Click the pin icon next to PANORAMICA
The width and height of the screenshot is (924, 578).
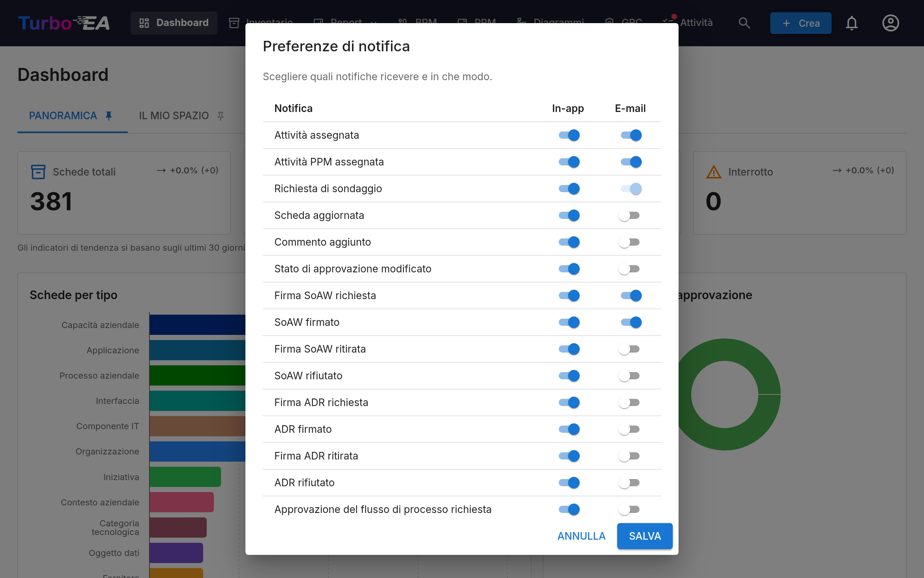coord(109,116)
